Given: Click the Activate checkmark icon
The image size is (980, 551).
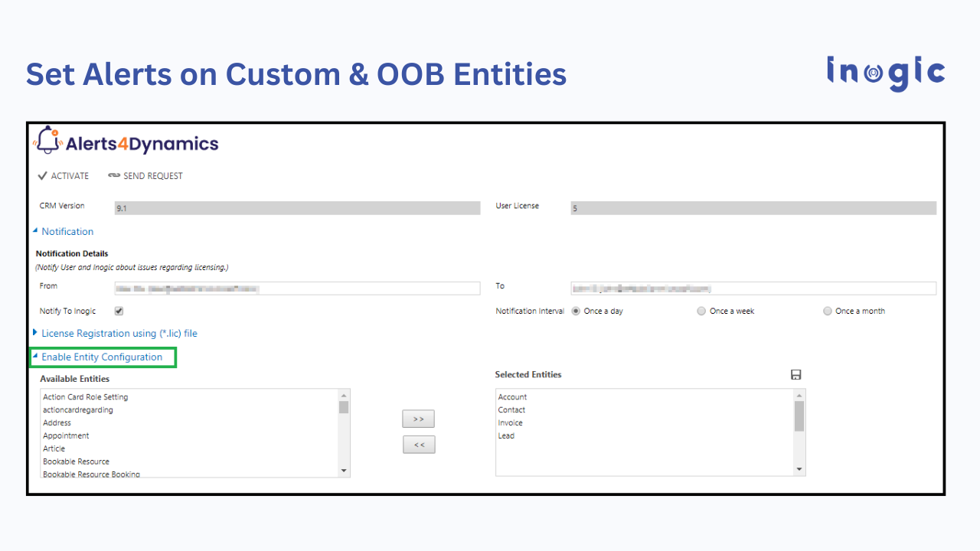Looking at the screenshot, I should pyautogui.click(x=43, y=176).
